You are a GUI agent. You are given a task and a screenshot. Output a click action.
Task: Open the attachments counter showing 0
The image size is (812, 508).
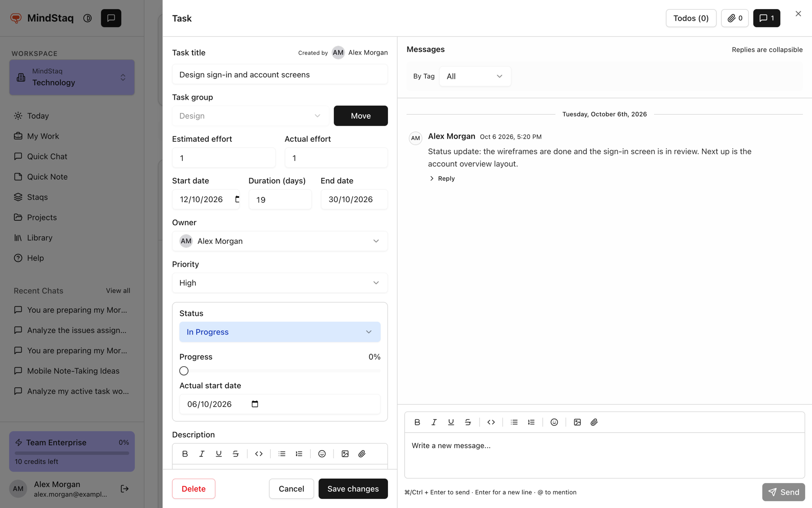735,18
